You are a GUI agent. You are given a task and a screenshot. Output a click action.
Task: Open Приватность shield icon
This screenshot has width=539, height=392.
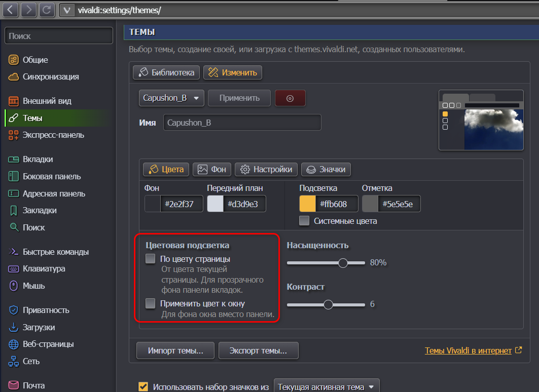coord(13,310)
